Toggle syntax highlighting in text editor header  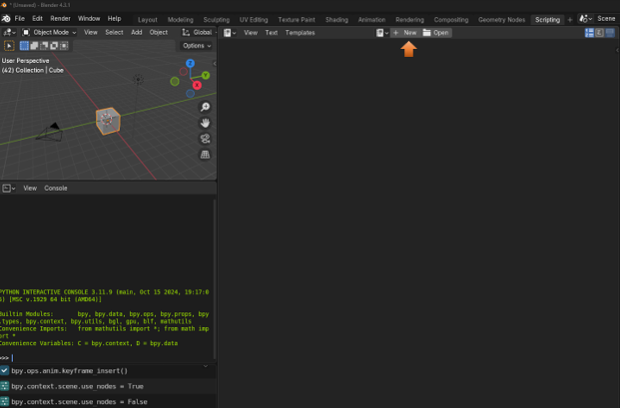pos(609,33)
